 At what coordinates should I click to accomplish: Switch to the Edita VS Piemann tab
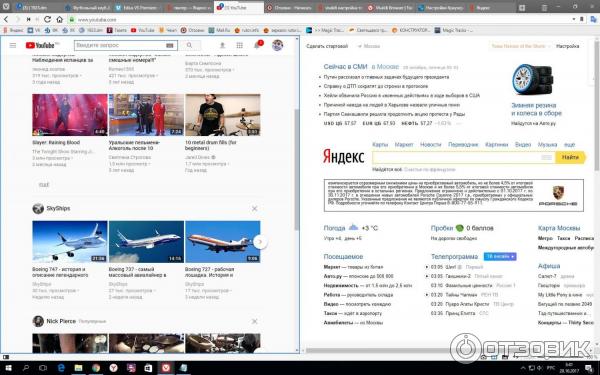click(138, 7)
